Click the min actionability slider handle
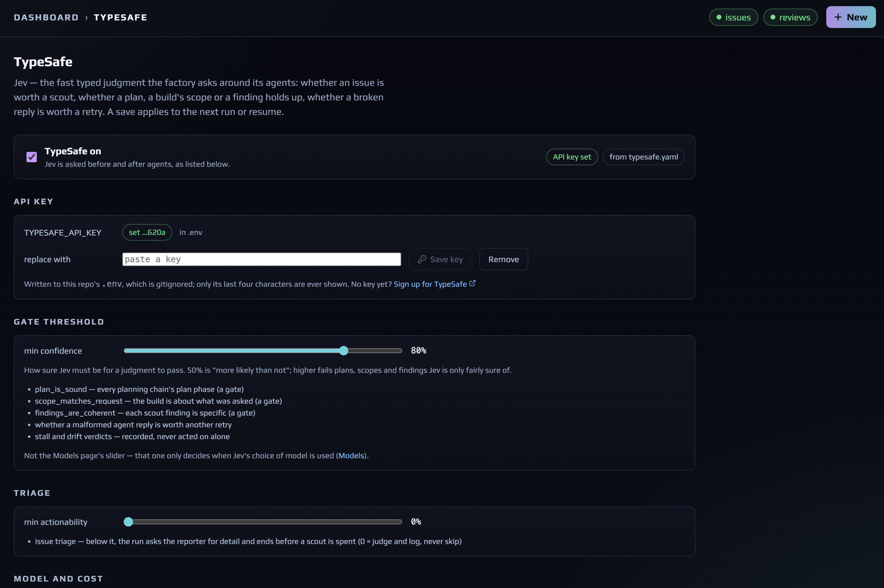 pyautogui.click(x=128, y=522)
